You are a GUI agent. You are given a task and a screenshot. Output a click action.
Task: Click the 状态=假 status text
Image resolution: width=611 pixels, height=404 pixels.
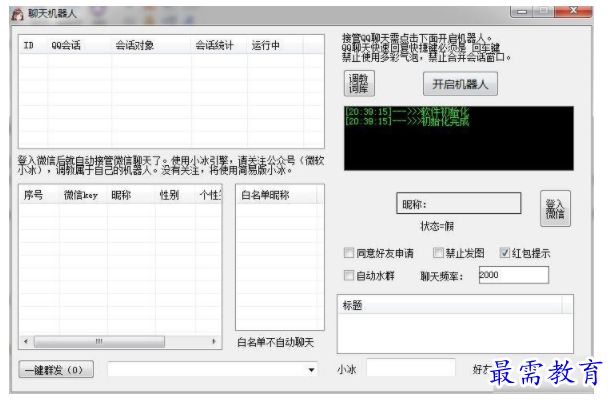(437, 226)
